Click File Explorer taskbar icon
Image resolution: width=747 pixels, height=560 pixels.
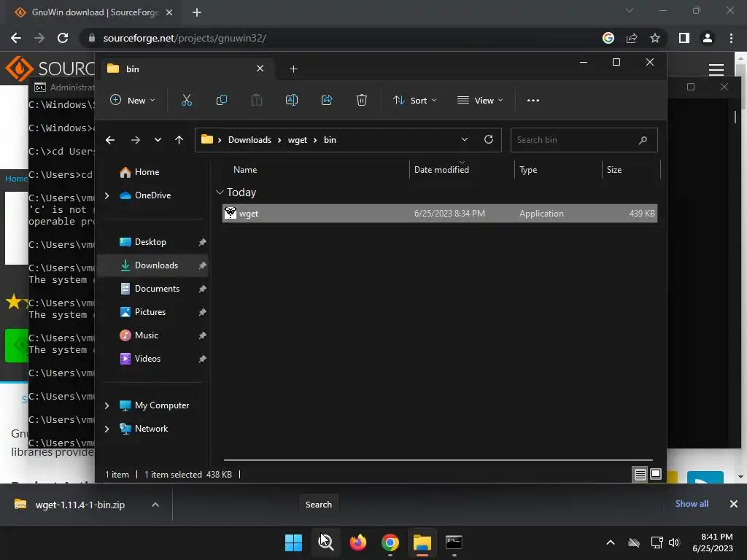click(422, 542)
